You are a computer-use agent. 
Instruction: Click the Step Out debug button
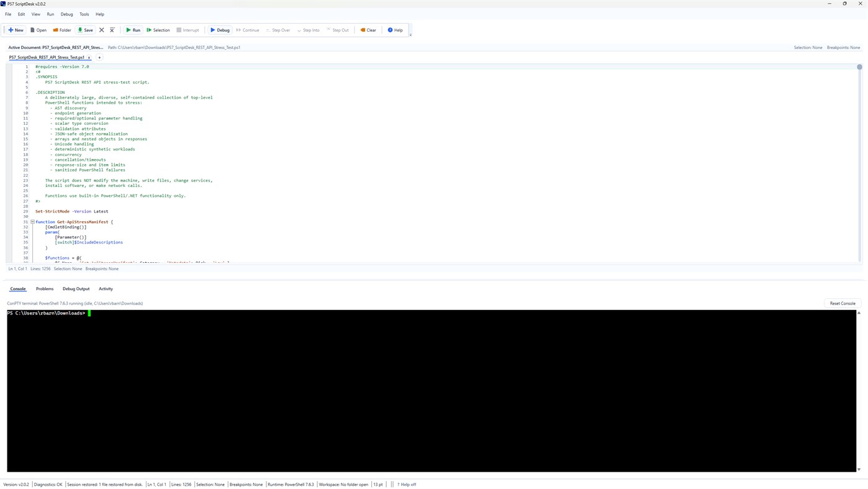coord(338,30)
